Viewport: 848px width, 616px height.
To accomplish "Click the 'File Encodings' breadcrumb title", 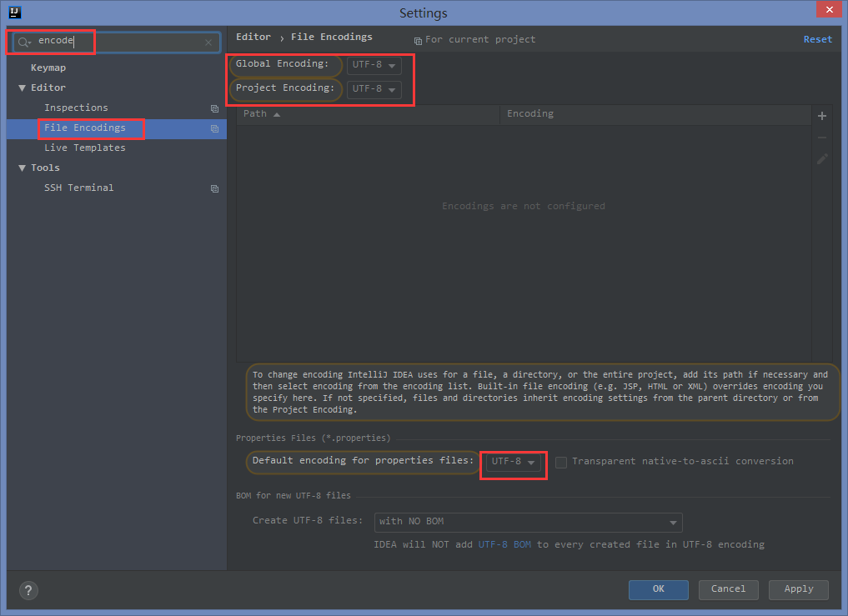I will [x=332, y=37].
